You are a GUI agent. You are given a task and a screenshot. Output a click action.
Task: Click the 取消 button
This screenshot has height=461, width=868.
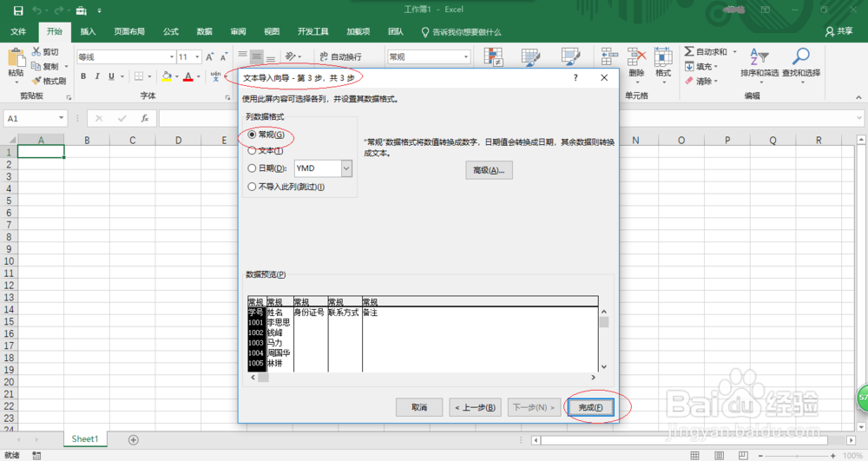tap(419, 407)
